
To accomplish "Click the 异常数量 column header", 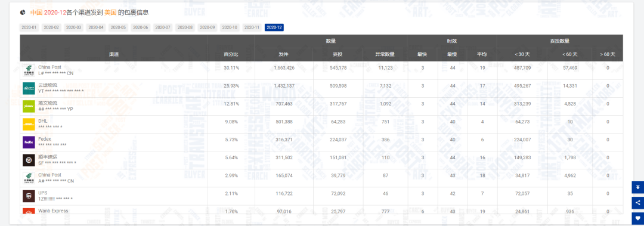I will point(385,54).
